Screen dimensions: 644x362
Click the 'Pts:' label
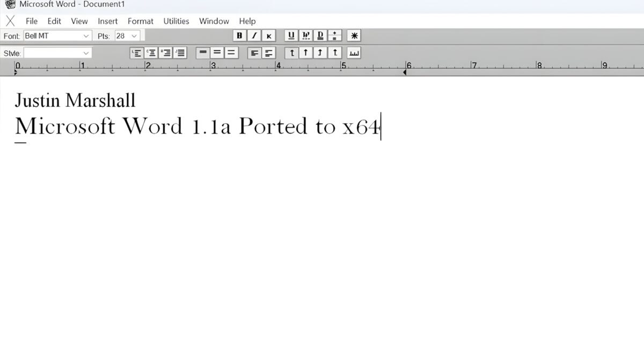[104, 36]
